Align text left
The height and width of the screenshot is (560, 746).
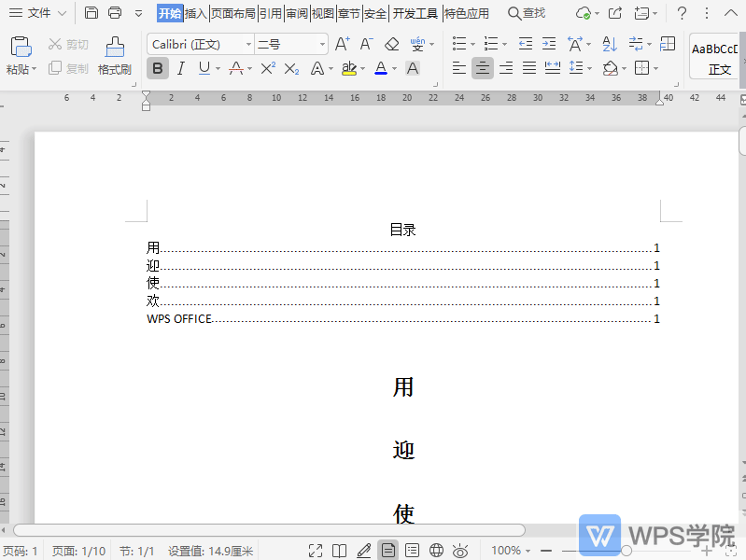pyautogui.click(x=458, y=68)
